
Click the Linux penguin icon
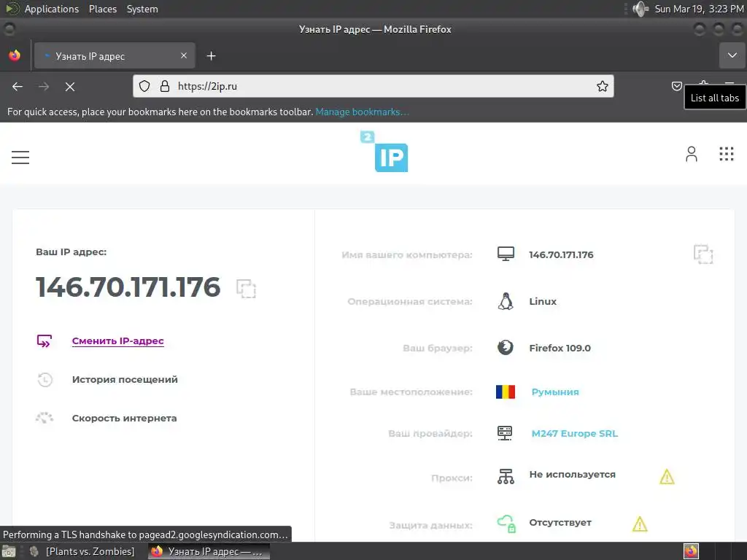[x=506, y=301]
